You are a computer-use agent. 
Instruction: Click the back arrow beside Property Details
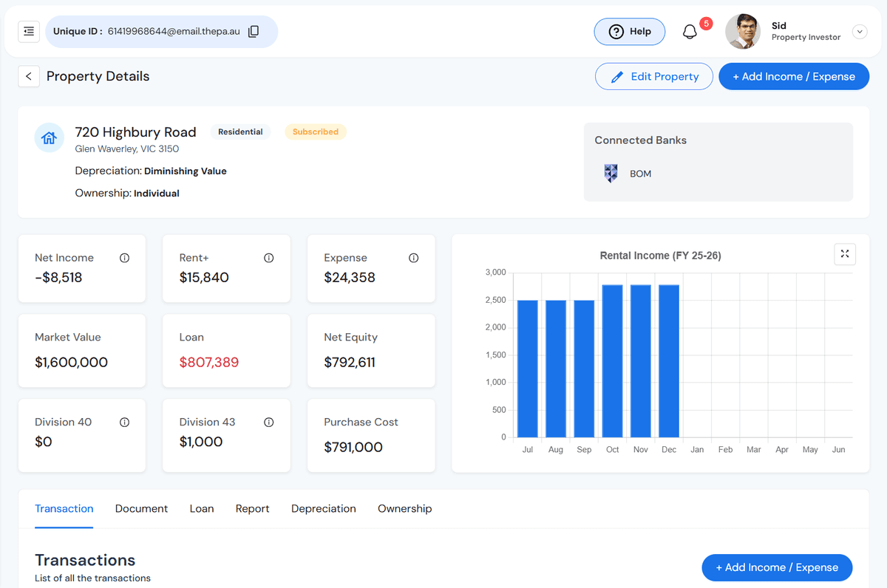coord(29,76)
